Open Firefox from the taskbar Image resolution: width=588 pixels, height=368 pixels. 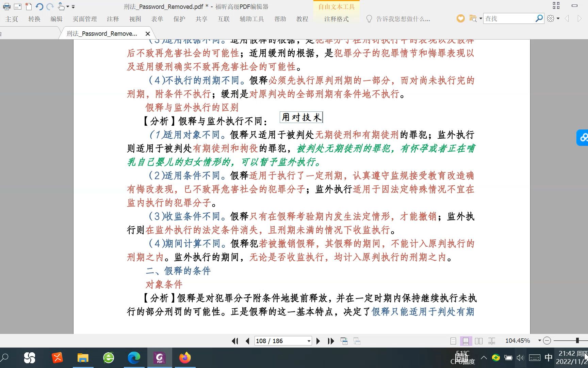(185, 358)
